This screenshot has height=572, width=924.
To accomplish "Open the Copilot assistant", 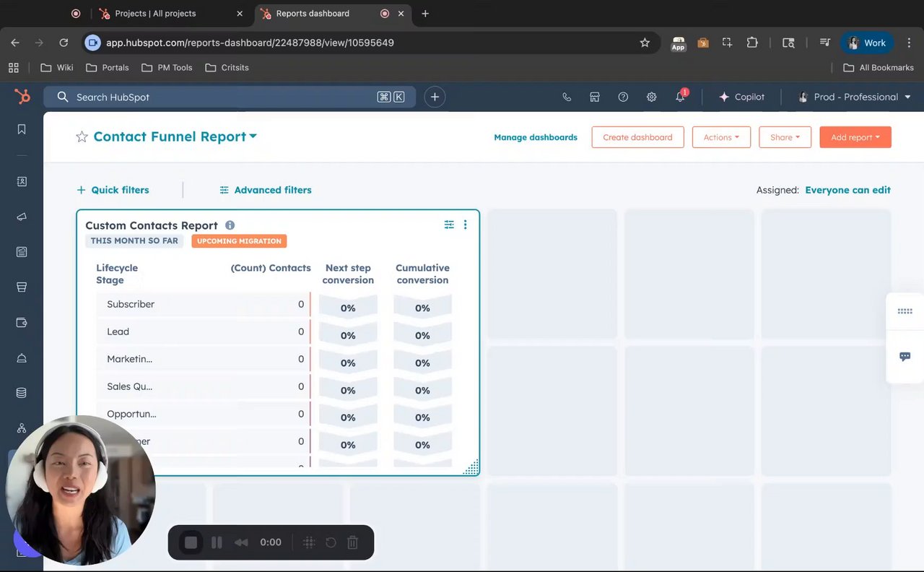I will pos(741,97).
